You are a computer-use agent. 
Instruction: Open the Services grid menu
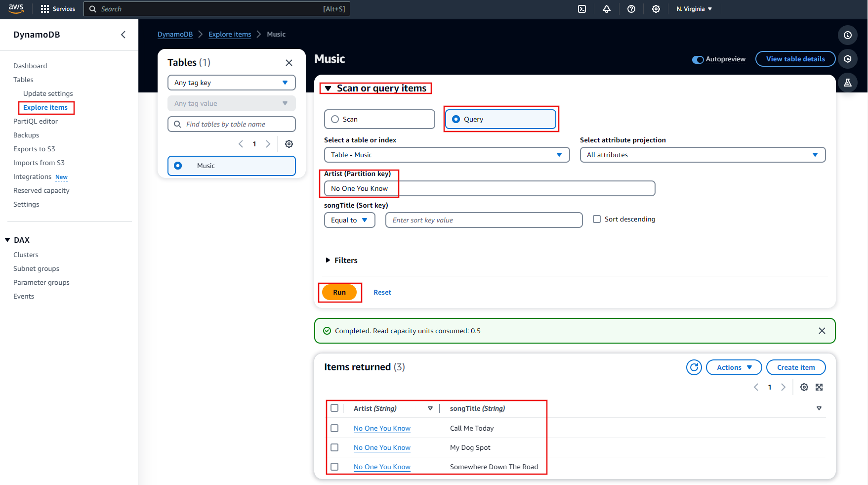[x=58, y=9]
